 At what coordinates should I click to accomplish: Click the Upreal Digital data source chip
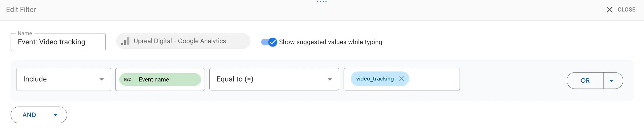[x=183, y=41]
